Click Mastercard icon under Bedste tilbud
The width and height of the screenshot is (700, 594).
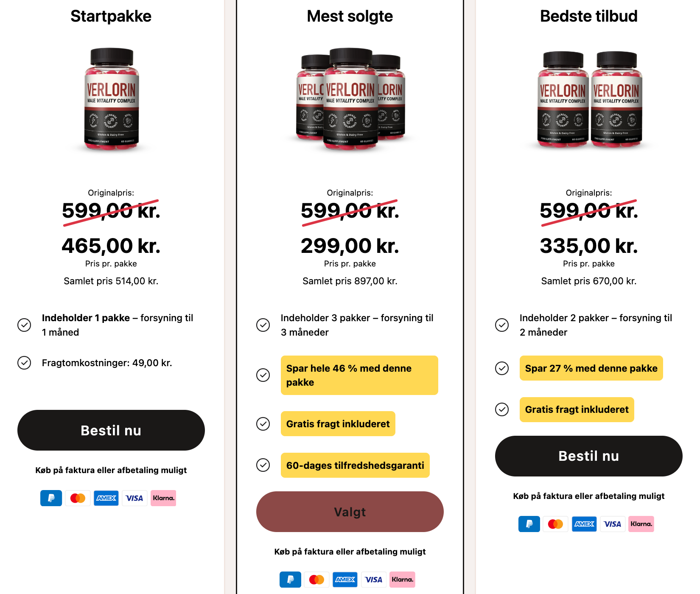tap(555, 524)
